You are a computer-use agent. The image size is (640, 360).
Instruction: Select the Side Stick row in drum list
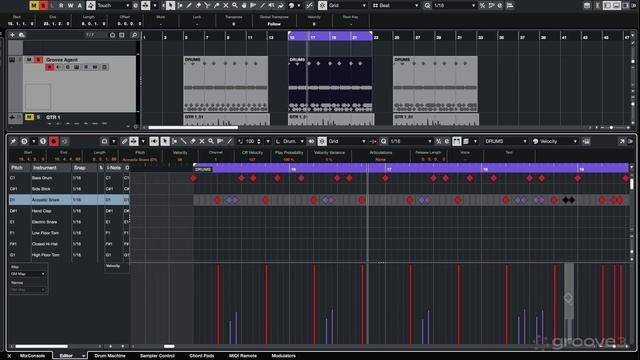(x=69, y=189)
